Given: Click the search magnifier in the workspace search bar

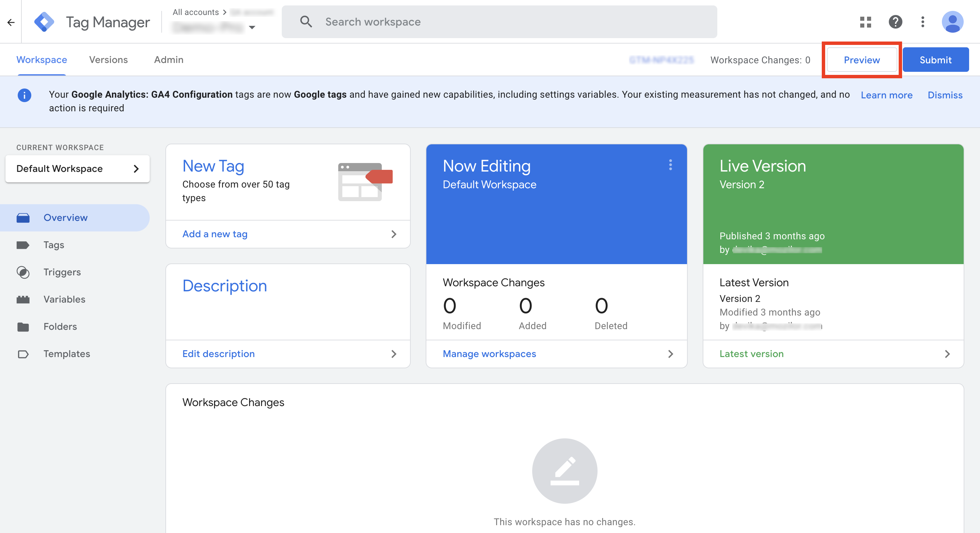Looking at the screenshot, I should point(306,22).
